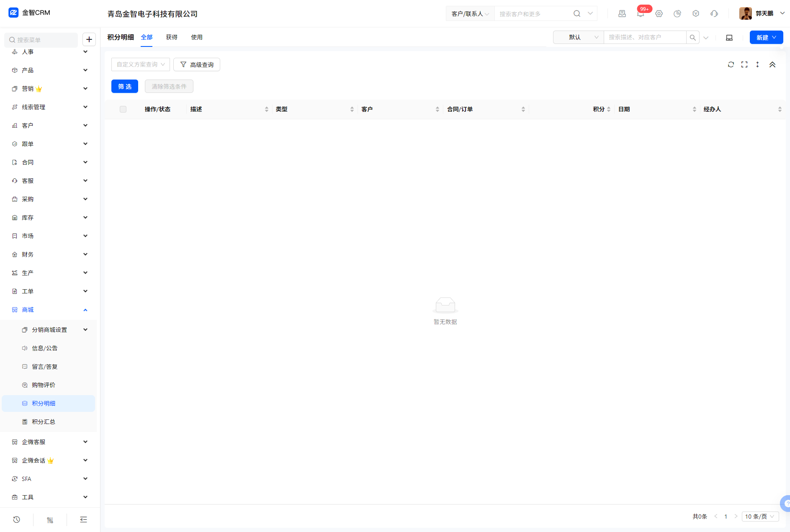This screenshot has height=532, width=790.
Task: Click the pie chart statistics icon
Action: pos(677,14)
